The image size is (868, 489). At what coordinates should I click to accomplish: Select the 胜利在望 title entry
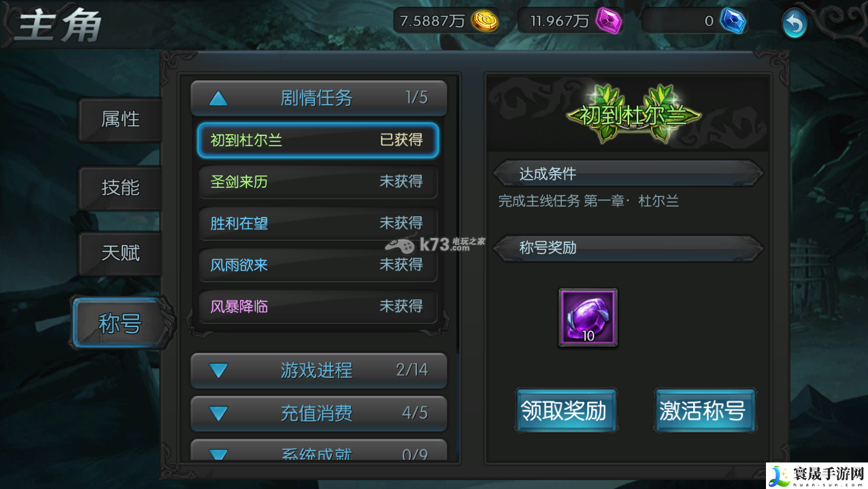coord(318,223)
